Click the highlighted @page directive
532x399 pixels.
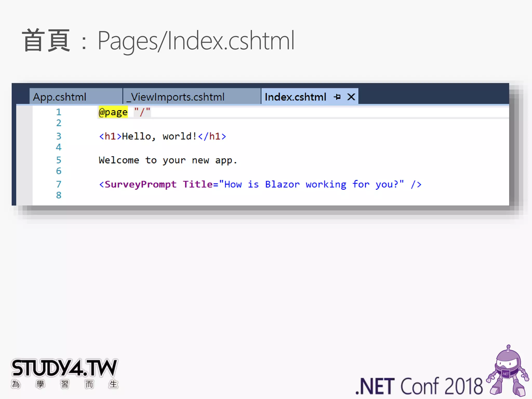(x=113, y=112)
